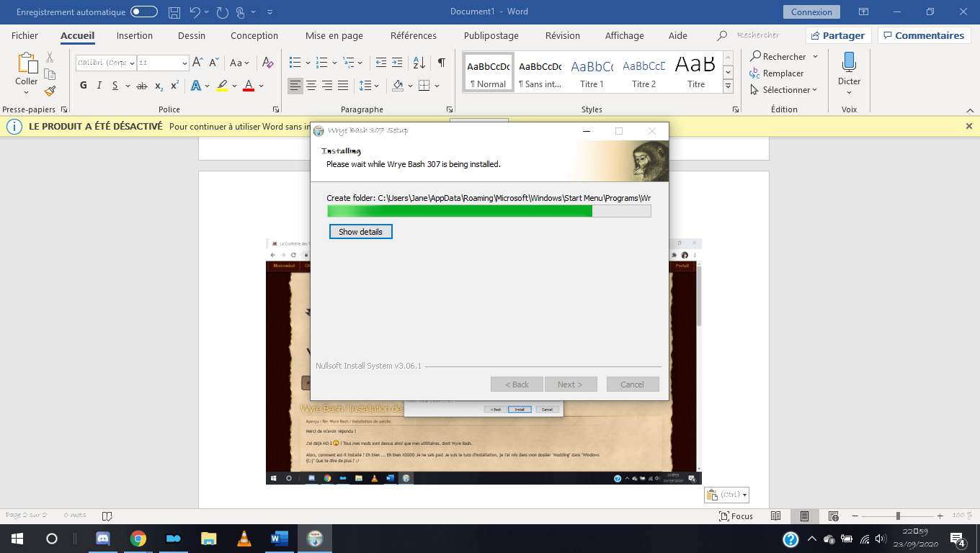Open Chrome from taskbar
Image resolution: width=980 pixels, height=553 pixels.
(x=138, y=539)
